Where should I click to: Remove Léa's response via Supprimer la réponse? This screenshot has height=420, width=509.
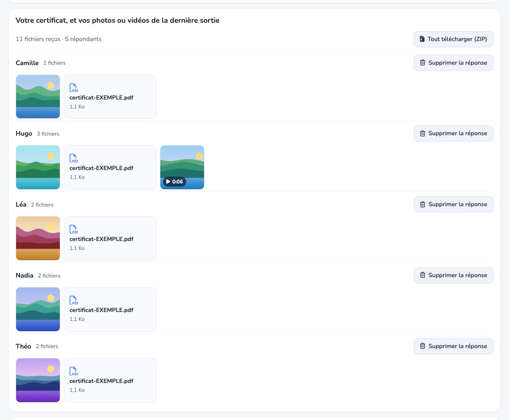pyautogui.click(x=453, y=204)
